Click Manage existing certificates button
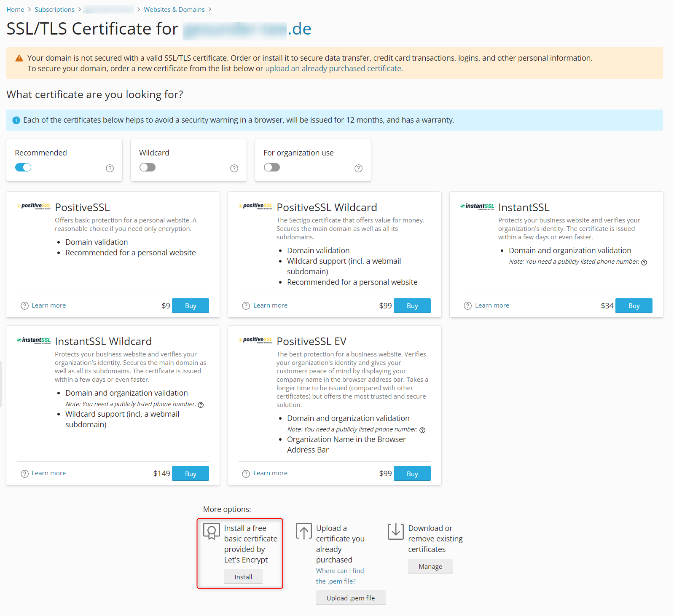Screen dimensions: 674x616 point(430,566)
